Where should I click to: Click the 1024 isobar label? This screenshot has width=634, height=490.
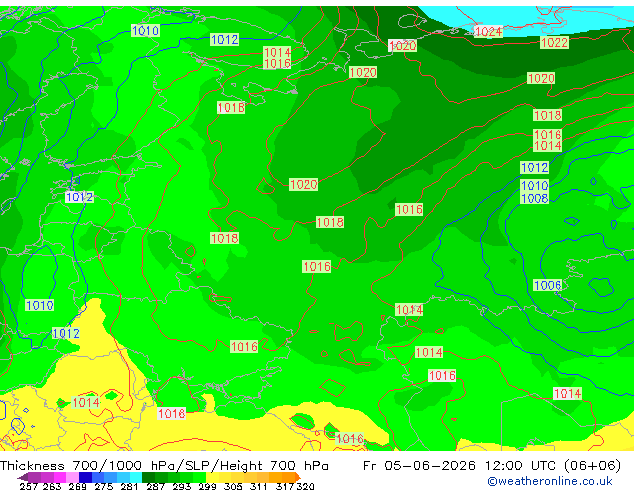pos(488,31)
